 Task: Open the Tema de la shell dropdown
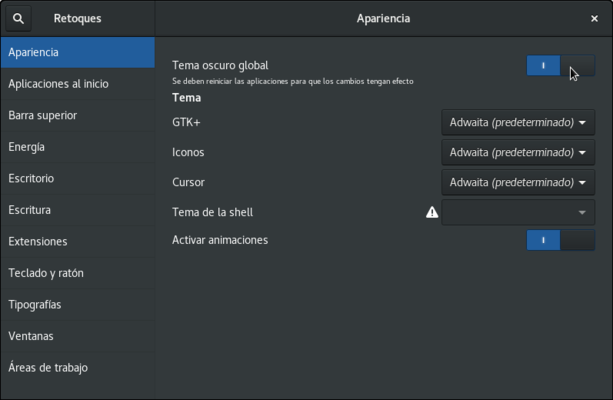pos(518,212)
